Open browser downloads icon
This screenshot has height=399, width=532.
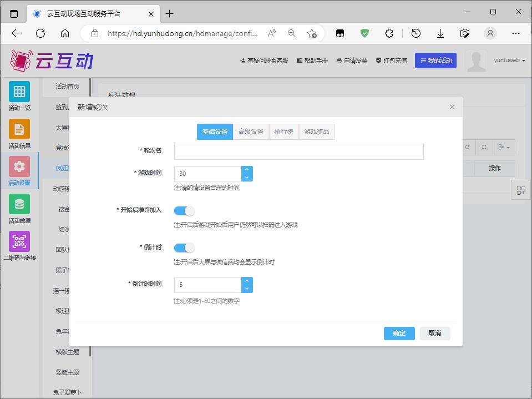click(440, 33)
